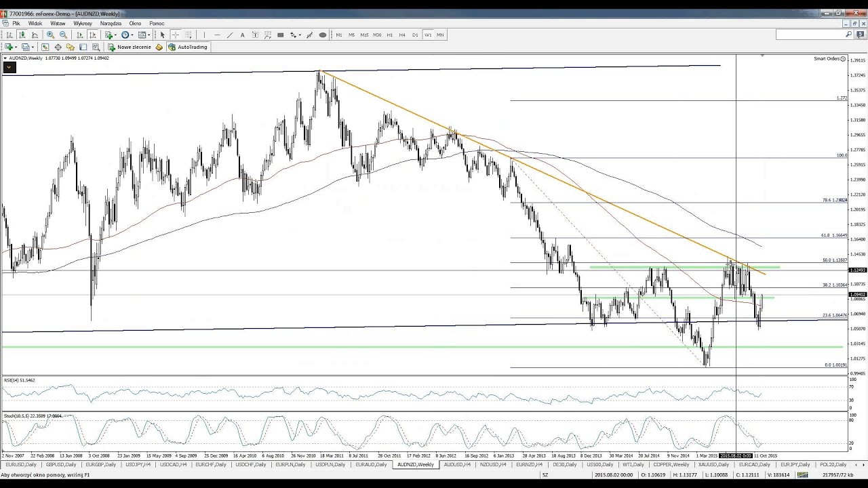The height and width of the screenshot is (488, 868).
Task: Select the pitchfork channel tool
Action: pos(309,35)
